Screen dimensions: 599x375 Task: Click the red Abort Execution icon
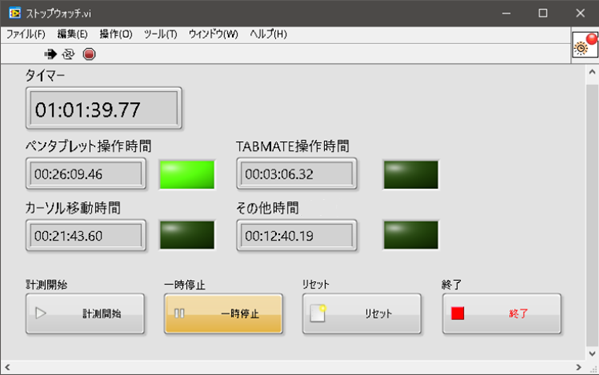(x=89, y=54)
